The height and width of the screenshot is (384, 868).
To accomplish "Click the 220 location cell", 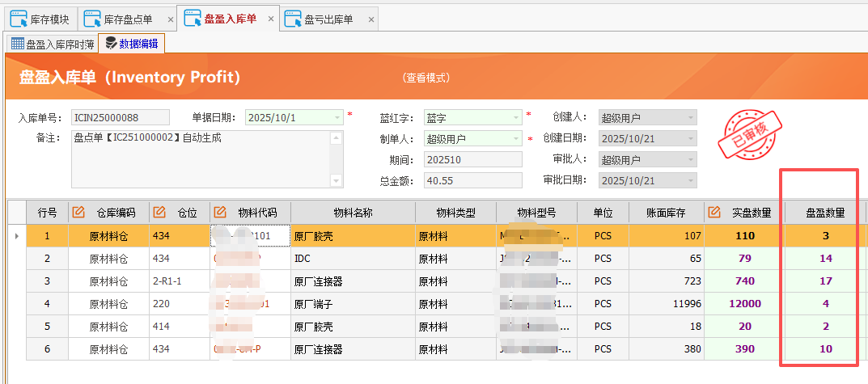I will click(180, 304).
